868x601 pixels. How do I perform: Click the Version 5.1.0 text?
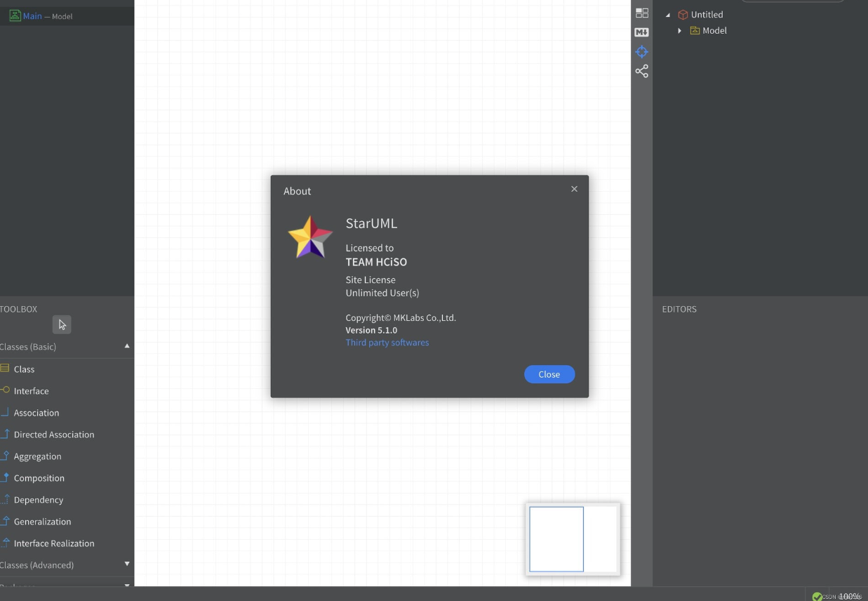click(371, 330)
